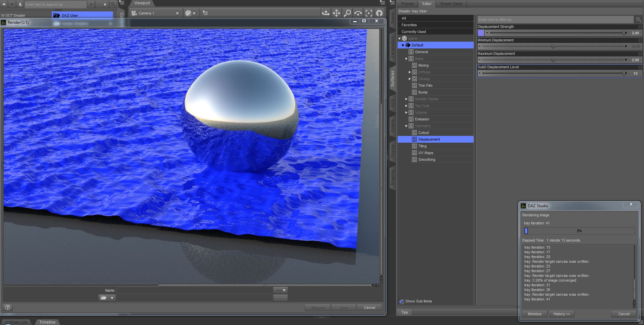Click the Displacement Strength gear settings icon
This screenshot has width=644, height=325.
(x=640, y=27)
